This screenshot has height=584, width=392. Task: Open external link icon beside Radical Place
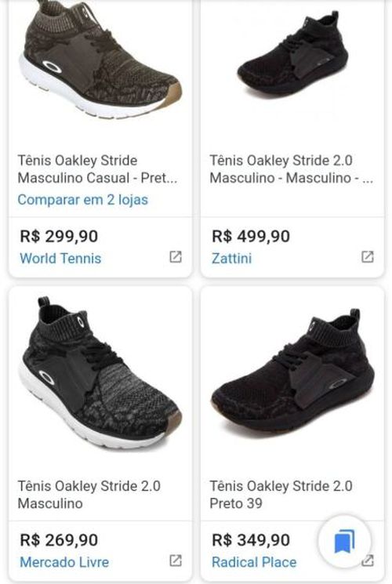pos(368,560)
